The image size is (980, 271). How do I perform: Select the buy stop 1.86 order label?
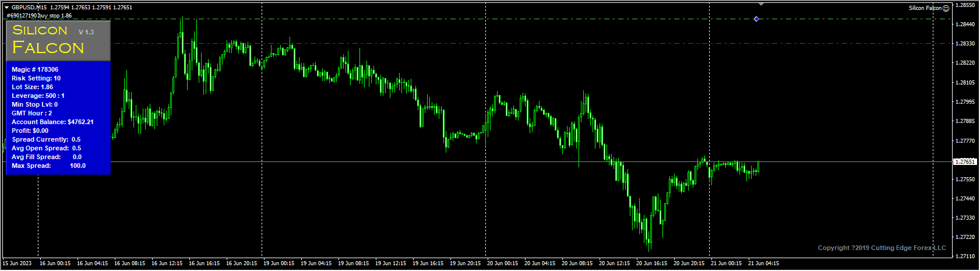point(40,16)
